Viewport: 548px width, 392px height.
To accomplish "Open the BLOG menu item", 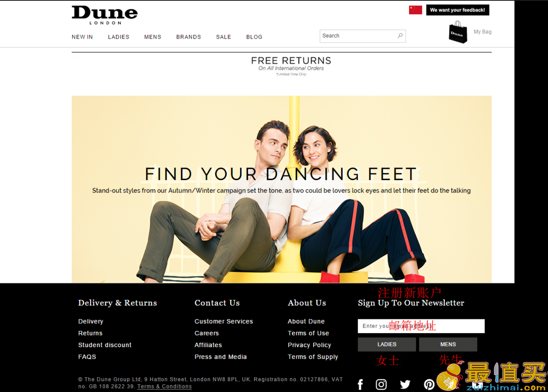I will click(254, 37).
